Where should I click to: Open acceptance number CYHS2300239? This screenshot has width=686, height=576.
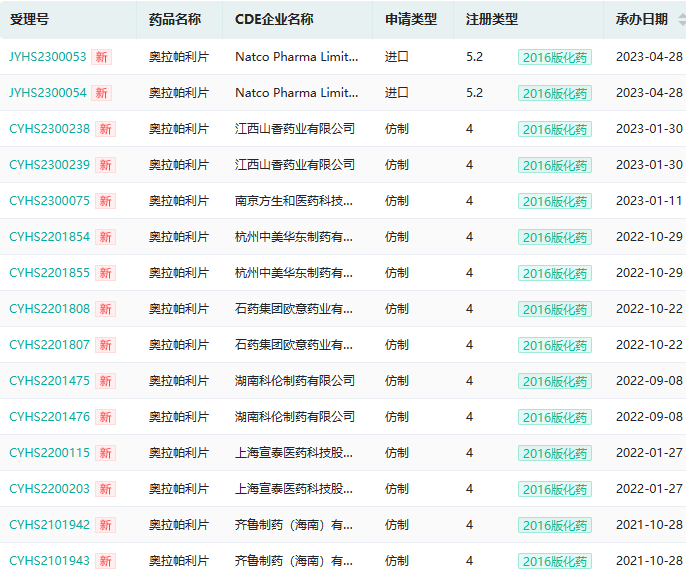[49, 165]
